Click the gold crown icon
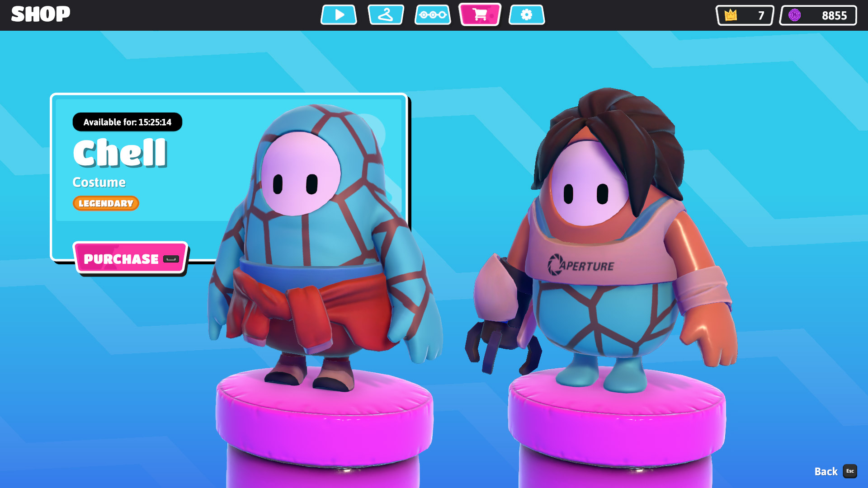 click(731, 15)
